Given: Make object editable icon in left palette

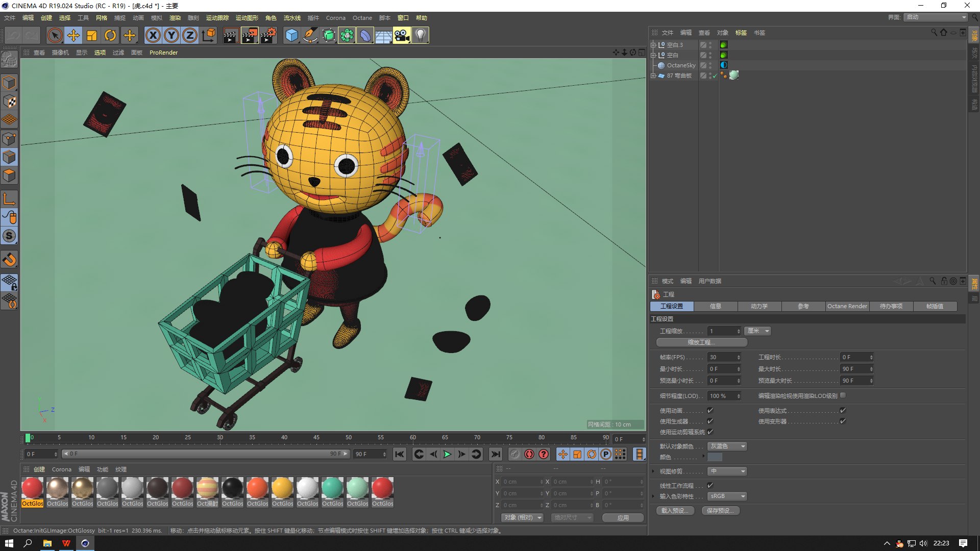Looking at the screenshot, I should click(x=10, y=61).
